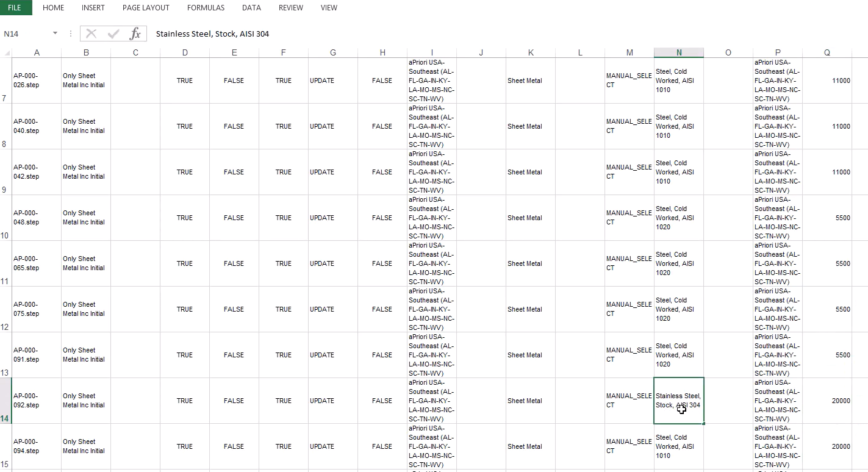Go to the PAGE LAYOUT tab
868x472 pixels.
[146, 7]
